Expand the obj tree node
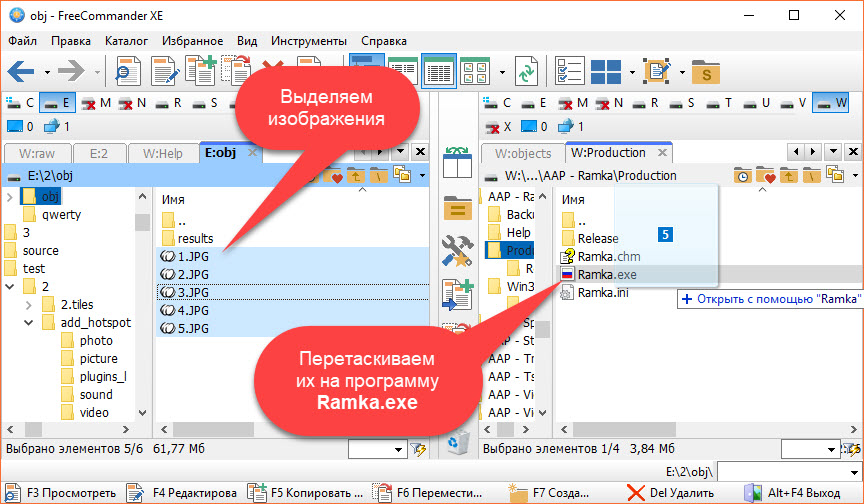Image resolution: width=864 pixels, height=504 pixels. click(9, 197)
